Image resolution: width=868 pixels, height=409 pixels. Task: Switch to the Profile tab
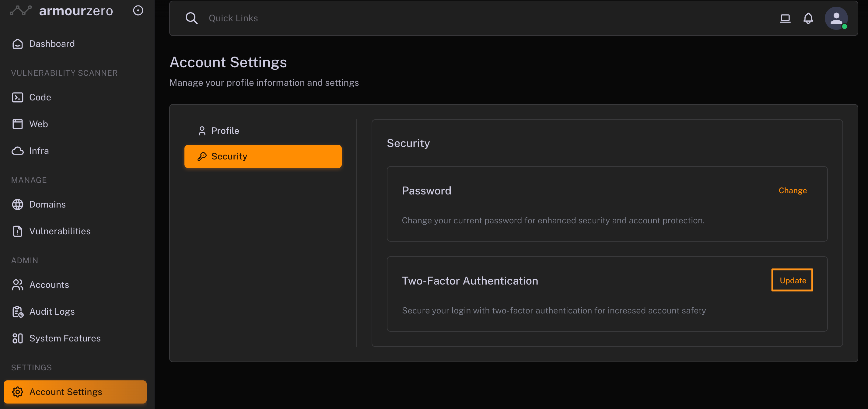pyautogui.click(x=225, y=131)
